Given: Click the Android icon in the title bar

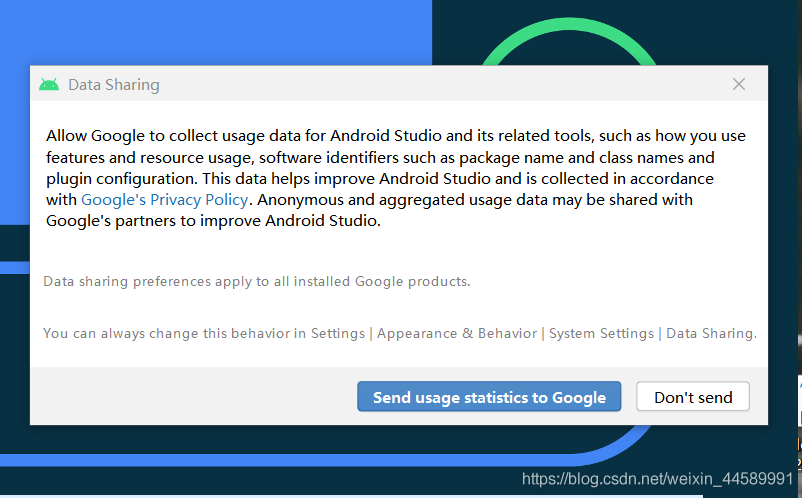Looking at the screenshot, I should [49, 84].
